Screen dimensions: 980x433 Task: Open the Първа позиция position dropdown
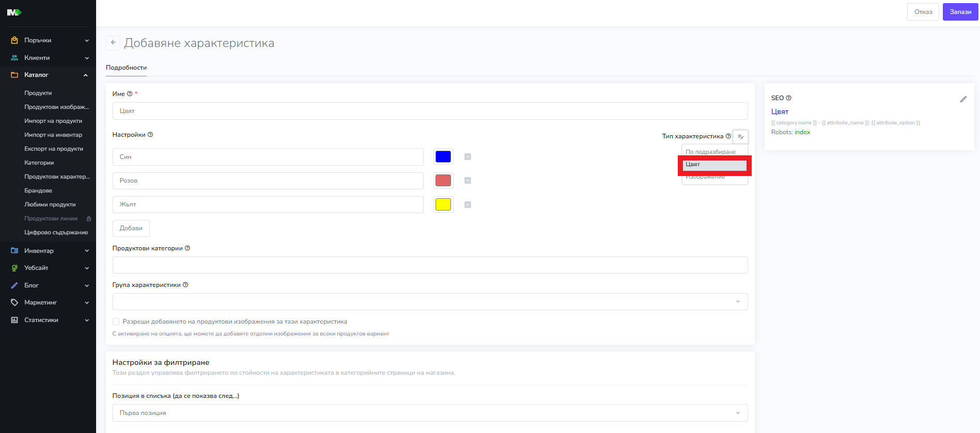pyautogui.click(x=430, y=413)
